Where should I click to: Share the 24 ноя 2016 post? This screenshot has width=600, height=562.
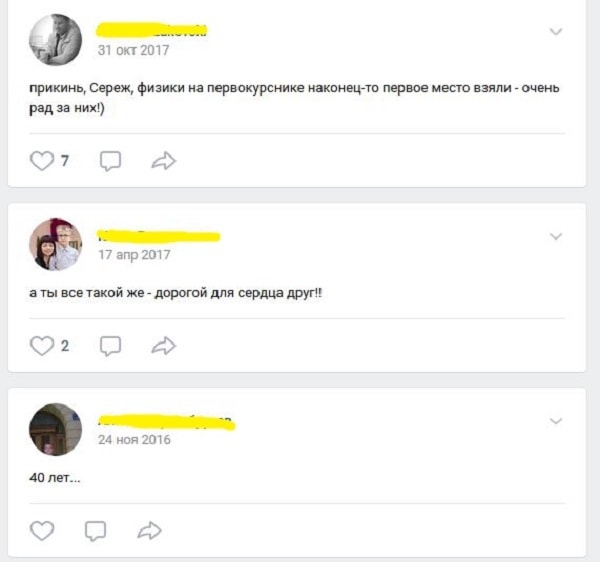click(x=149, y=531)
